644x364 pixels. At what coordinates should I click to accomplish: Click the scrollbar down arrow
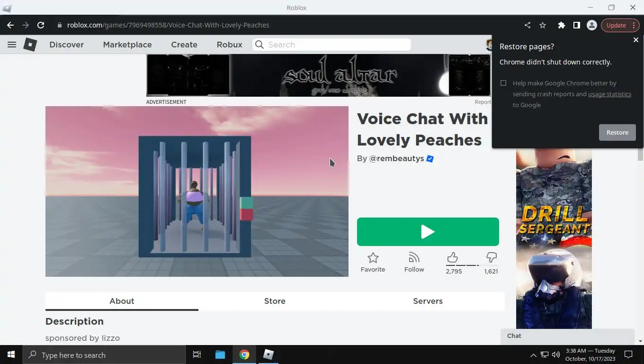[x=640, y=341]
